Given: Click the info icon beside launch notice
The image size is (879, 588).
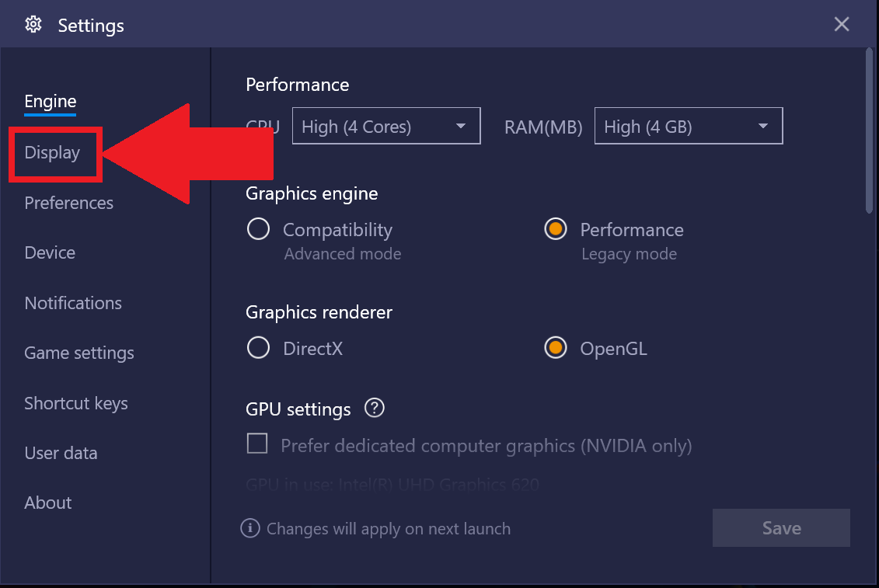Looking at the screenshot, I should [x=250, y=528].
